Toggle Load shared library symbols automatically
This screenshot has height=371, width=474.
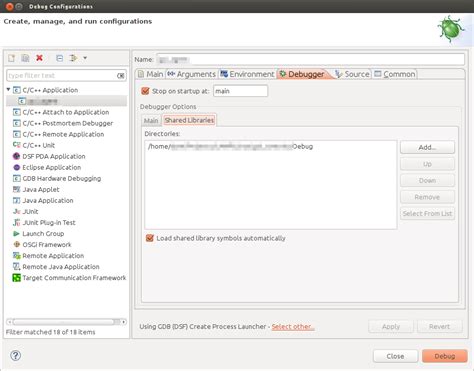point(150,238)
